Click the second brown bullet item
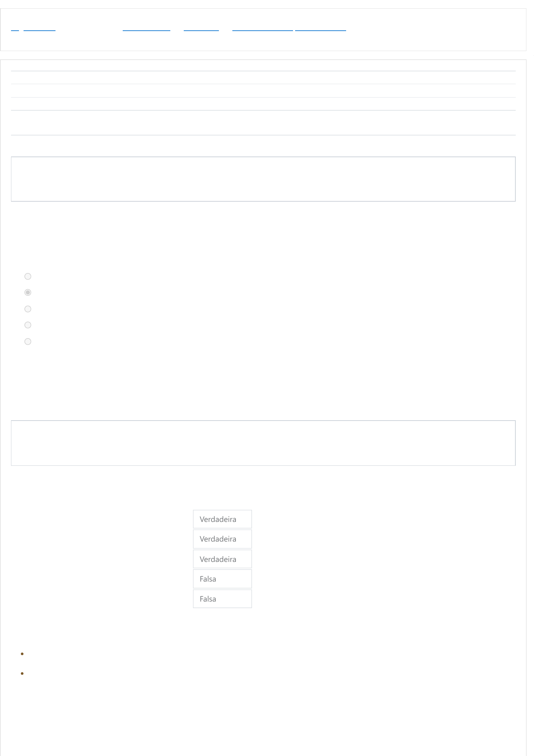The height and width of the screenshot is (756, 534). click(x=22, y=673)
